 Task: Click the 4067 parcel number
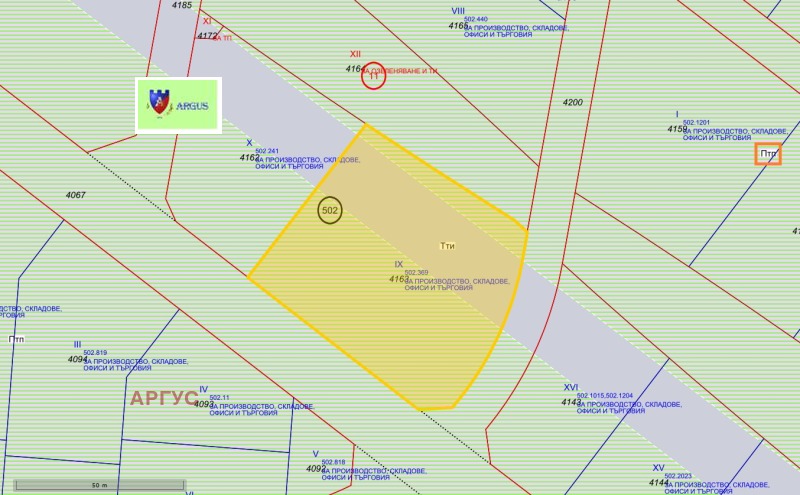76,195
